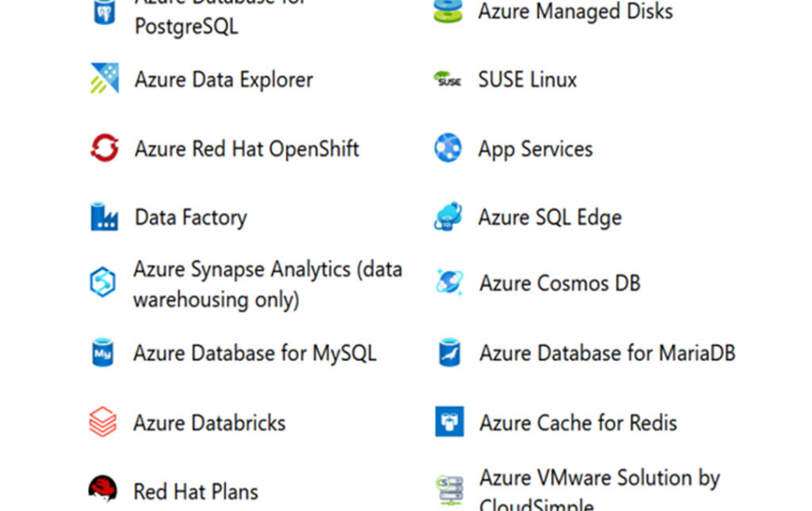Image resolution: width=812 pixels, height=511 pixels.
Task: Click the Azure Synapse Analytics icon
Action: point(102,282)
